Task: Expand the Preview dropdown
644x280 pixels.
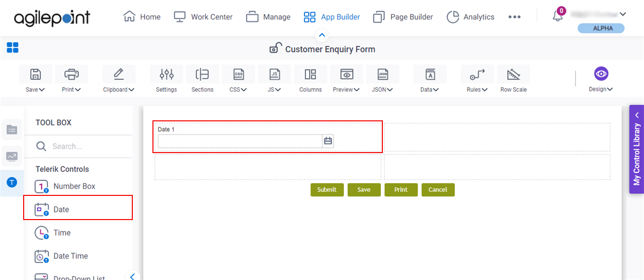Action: click(357, 90)
